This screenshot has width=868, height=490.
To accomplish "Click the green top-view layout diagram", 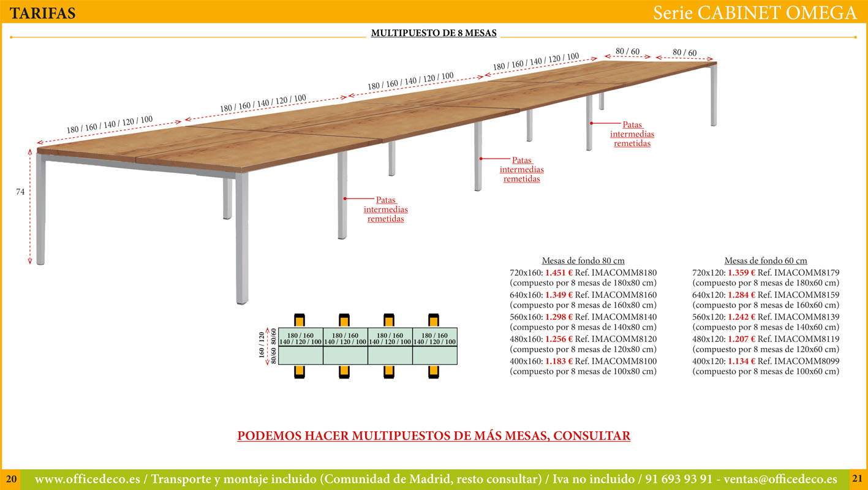I will click(x=368, y=346).
